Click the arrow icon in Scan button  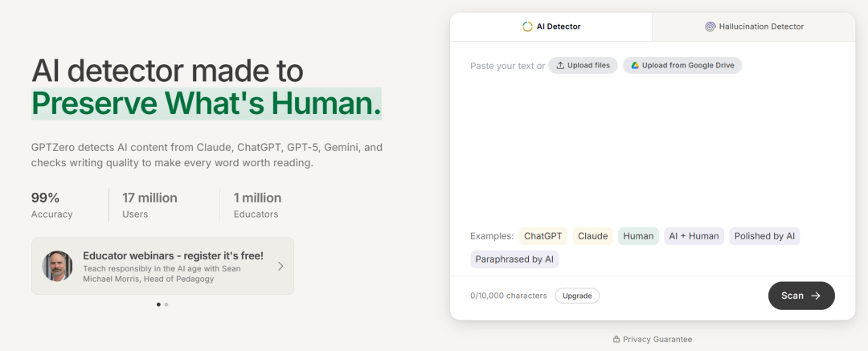pyautogui.click(x=816, y=296)
